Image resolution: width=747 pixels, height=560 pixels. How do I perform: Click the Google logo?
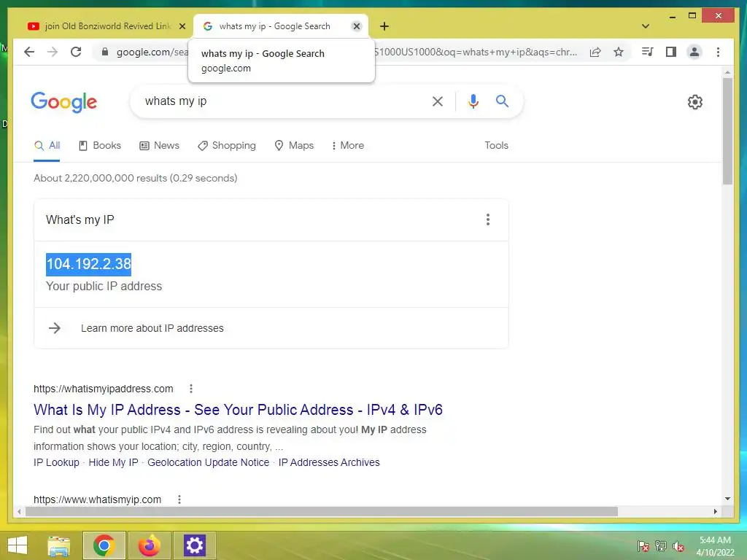pos(64,102)
